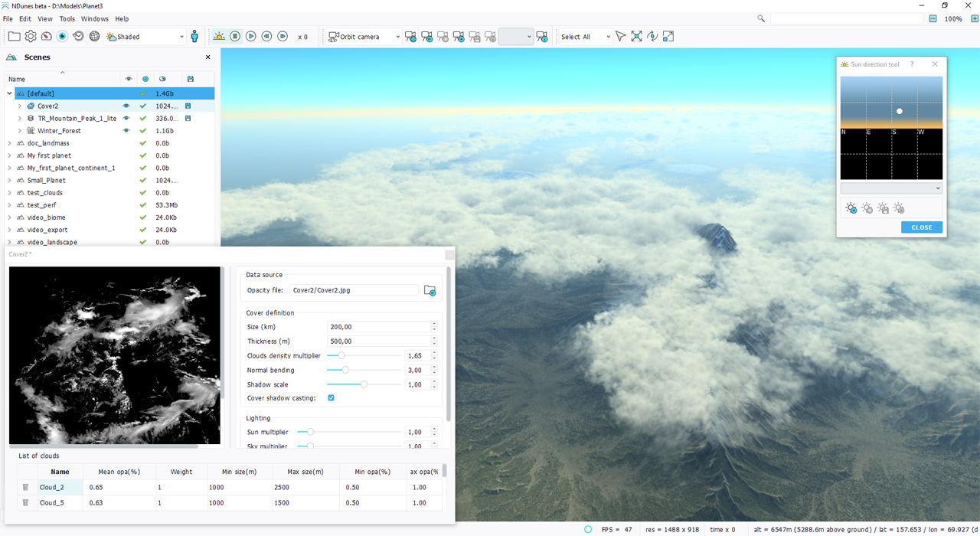Browse for opacity file with folder icon
The image size is (980, 536).
(x=430, y=291)
